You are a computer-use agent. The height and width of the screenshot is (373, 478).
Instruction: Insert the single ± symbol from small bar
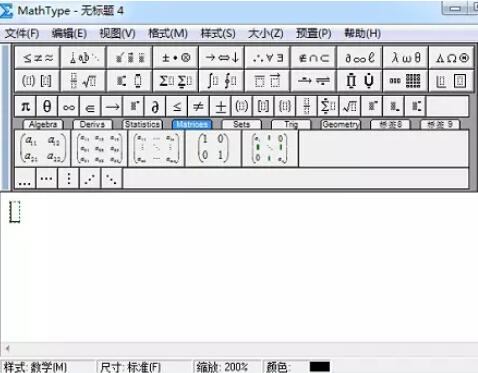click(220, 107)
